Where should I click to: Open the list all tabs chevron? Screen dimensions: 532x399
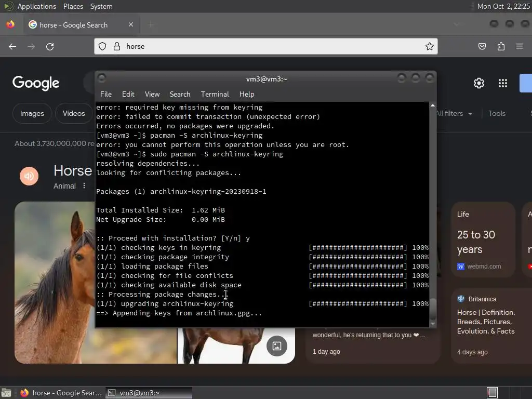pyautogui.click(x=457, y=24)
